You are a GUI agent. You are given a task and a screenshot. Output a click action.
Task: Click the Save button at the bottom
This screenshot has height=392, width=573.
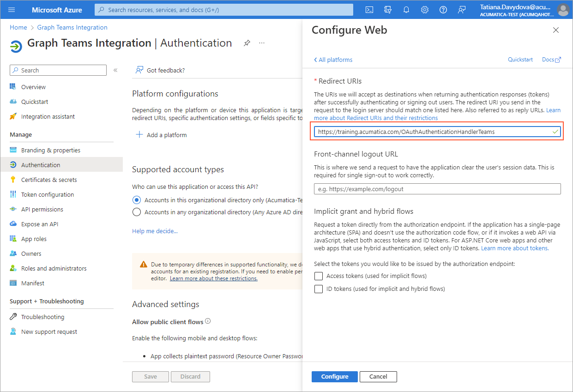[x=151, y=376]
